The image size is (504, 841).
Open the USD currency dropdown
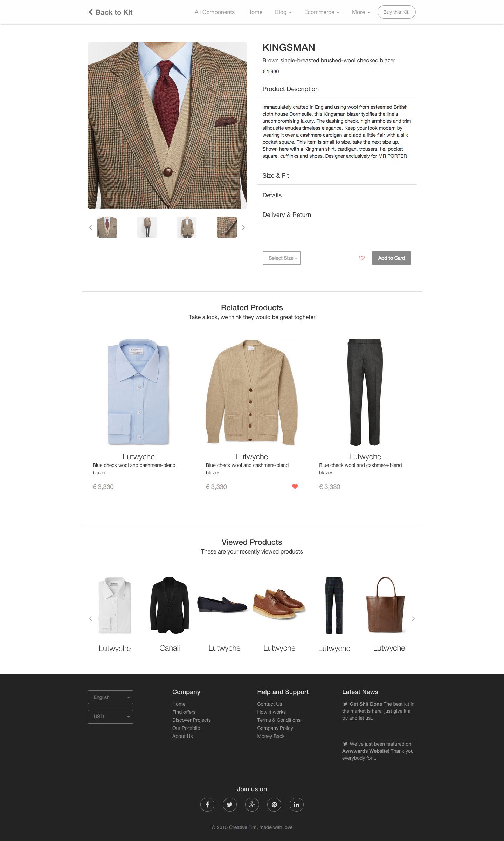point(110,717)
